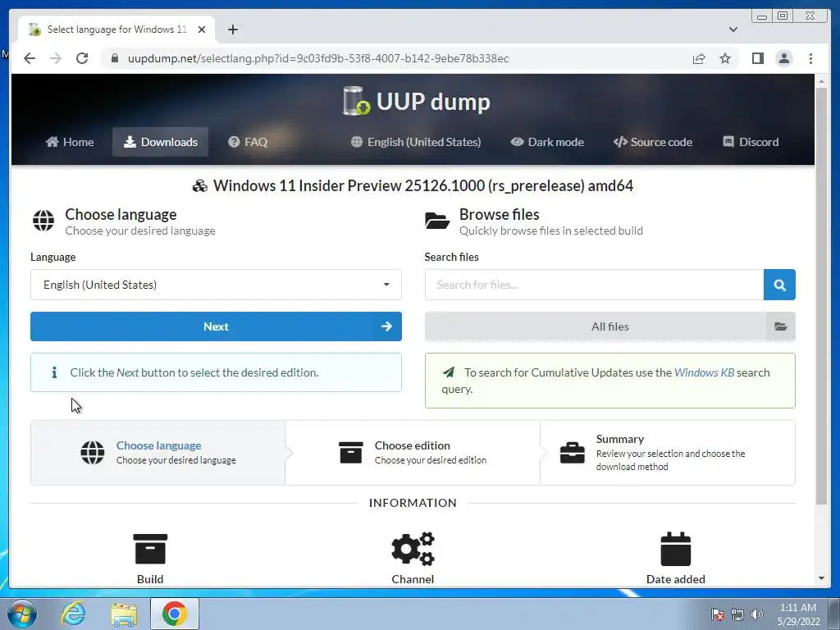840x630 pixels.
Task: Open the tab search chevron
Action: (x=733, y=30)
